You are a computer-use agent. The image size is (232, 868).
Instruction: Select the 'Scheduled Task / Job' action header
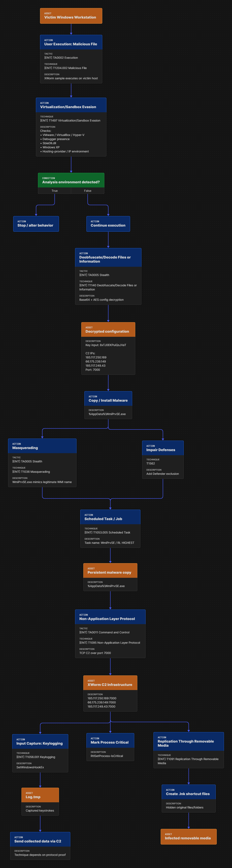point(110,517)
